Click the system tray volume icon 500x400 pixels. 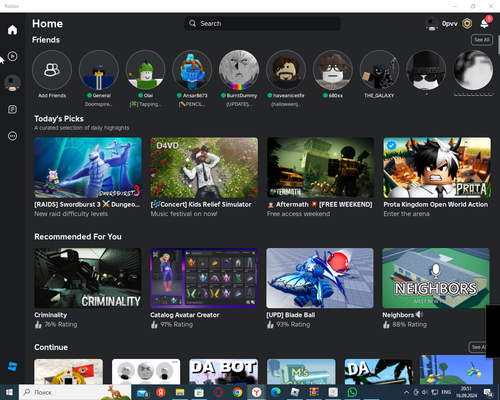tap(425, 392)
